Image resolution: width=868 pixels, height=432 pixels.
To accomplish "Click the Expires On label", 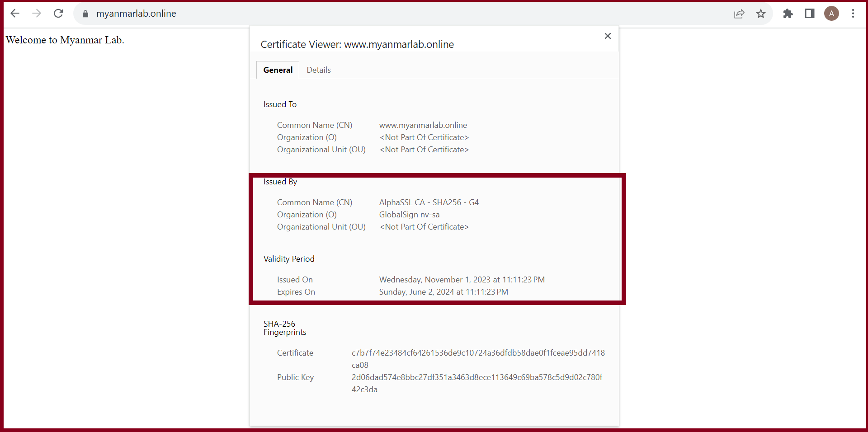I will (296, 292).
